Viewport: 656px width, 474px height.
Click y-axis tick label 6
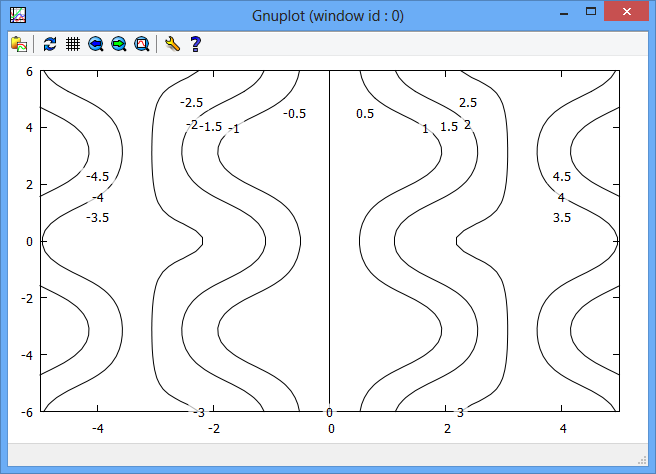click(29, 72)
